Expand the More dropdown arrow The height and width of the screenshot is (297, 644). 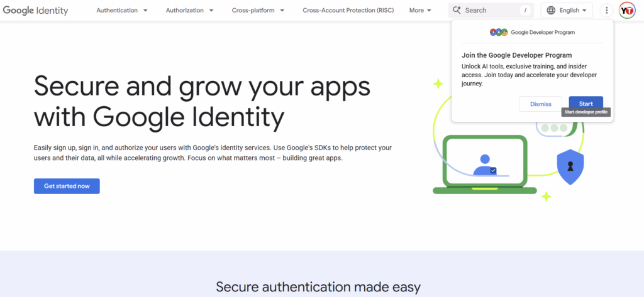pyautogui.click(x=429, y=10)
